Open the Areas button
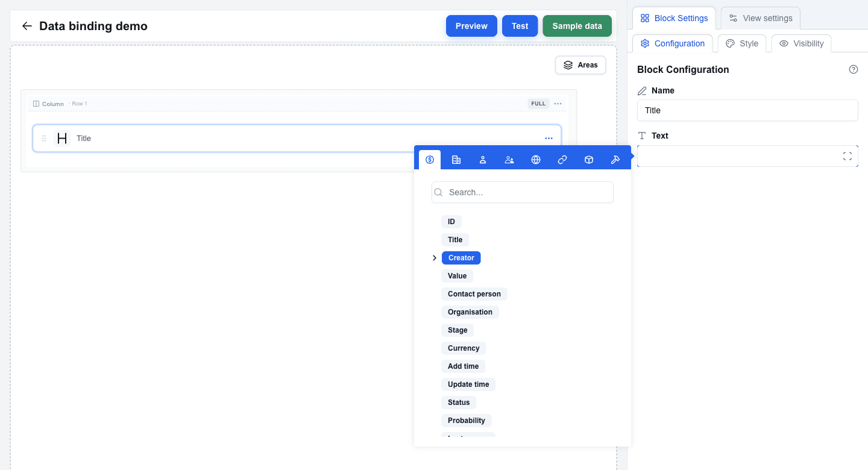The image size is (868, 470). [x=580, y=65]
